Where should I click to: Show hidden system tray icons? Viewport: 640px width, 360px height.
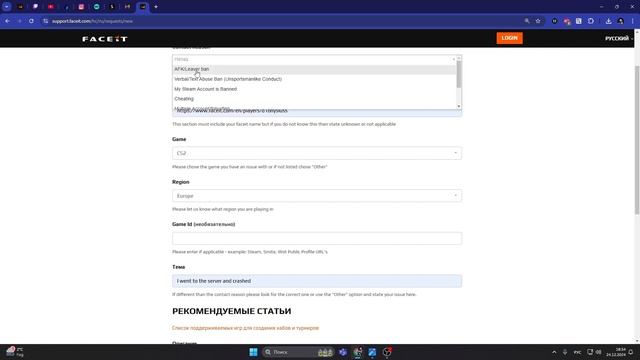(x=554, y=352)
